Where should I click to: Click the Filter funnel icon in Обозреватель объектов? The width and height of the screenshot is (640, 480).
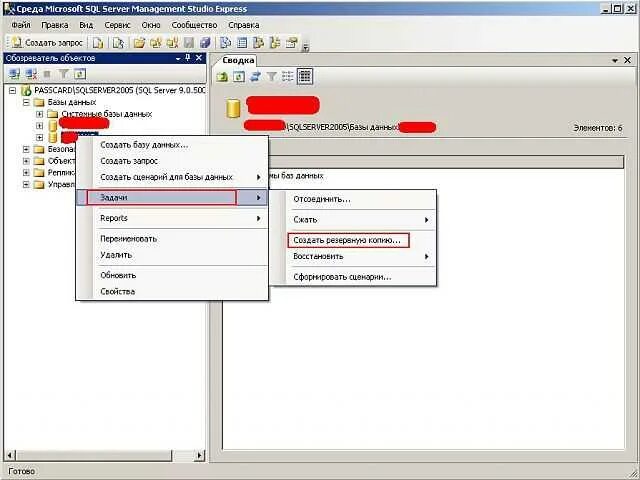pyautogui.click(x=63, y=74)
